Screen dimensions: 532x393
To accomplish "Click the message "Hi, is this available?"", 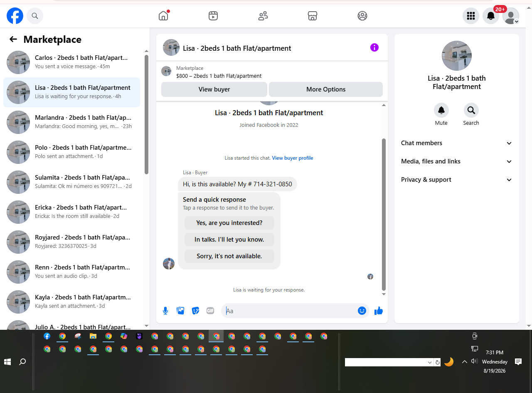I will 237,184.
